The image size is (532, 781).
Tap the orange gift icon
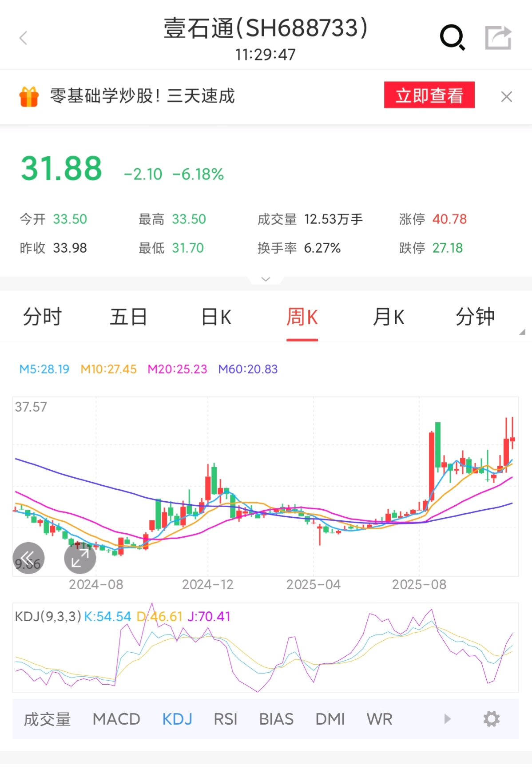[x=29, y=96]
